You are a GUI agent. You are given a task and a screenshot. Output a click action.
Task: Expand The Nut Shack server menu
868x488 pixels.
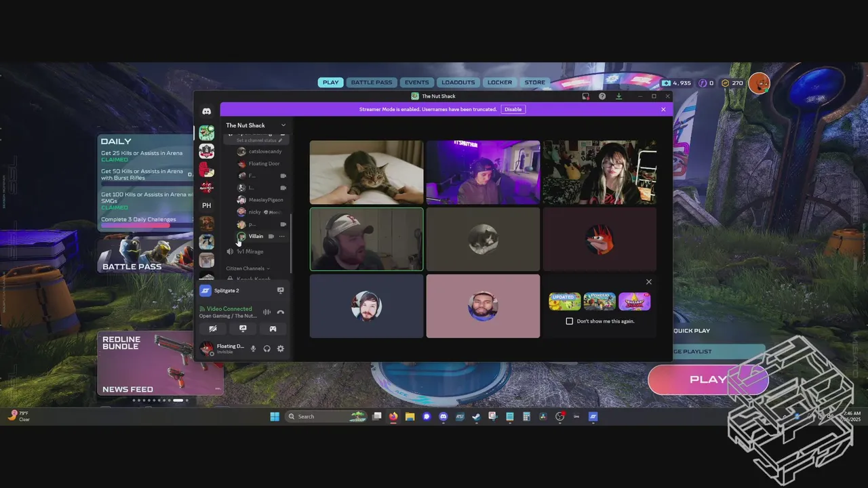(256, 125)
